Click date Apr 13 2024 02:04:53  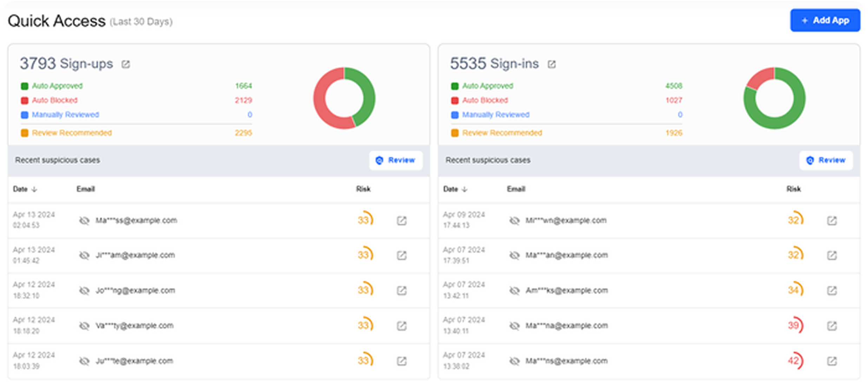point(34,220)
